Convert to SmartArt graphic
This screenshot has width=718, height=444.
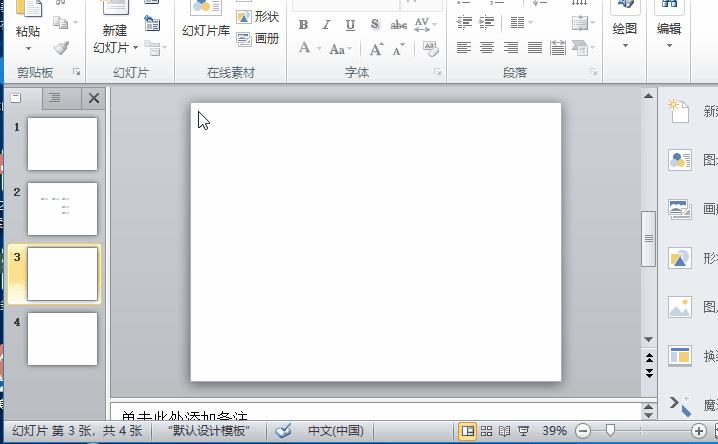pyautogui.click(x=583, y=48)
